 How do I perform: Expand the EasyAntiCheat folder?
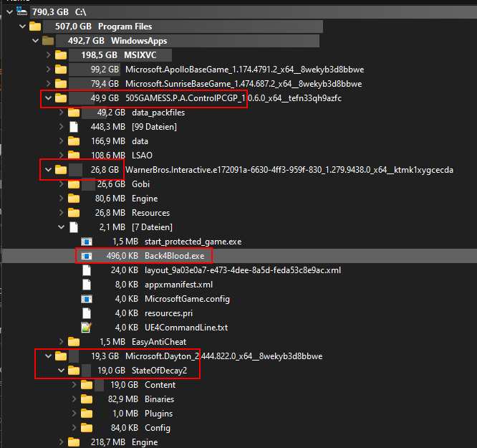[61, 342]
